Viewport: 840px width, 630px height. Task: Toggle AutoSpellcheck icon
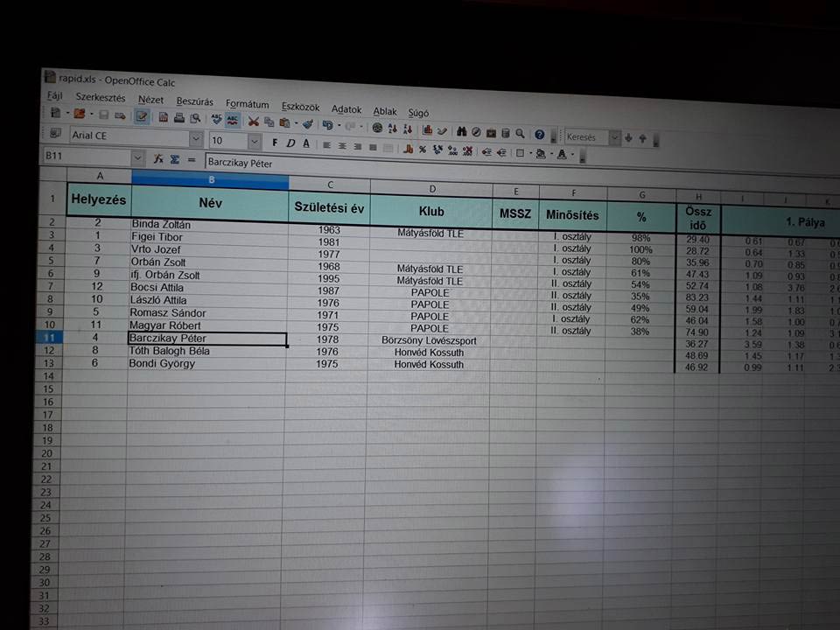[233, 121]
